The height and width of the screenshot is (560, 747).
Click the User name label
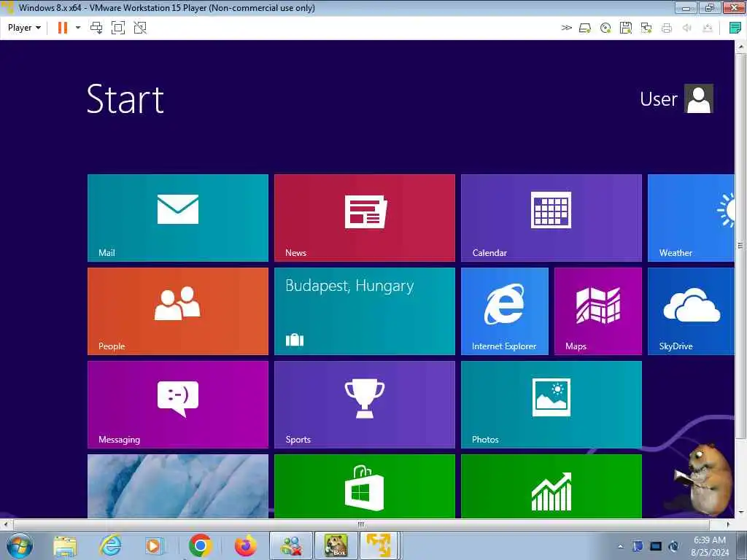659,99
